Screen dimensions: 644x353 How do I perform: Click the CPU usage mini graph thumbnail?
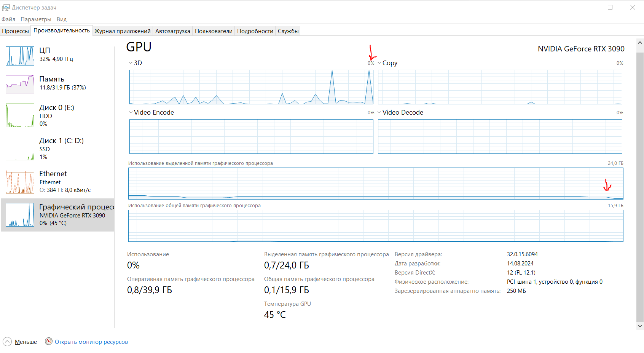point(20,56)
